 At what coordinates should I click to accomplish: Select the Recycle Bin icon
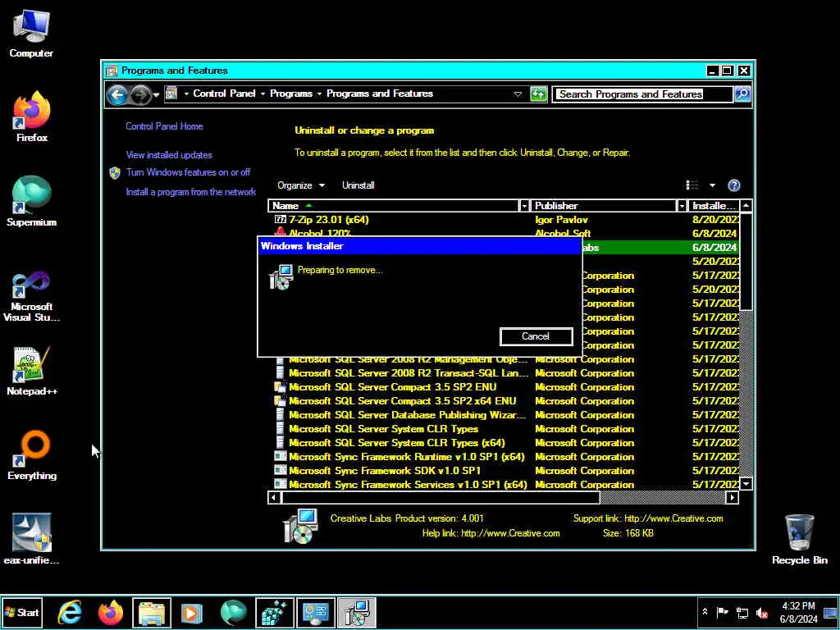pyautogui.click(x=799, y=539)
